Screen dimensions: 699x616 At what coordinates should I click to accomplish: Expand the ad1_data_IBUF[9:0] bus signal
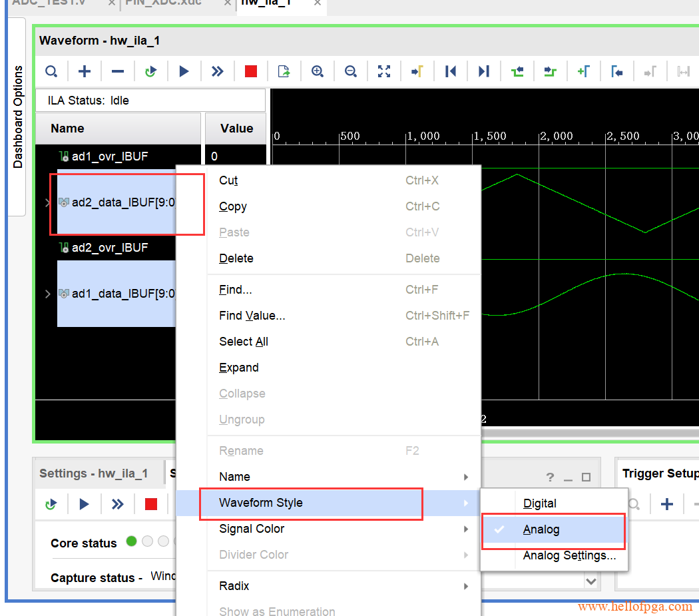tap(47, 294)
